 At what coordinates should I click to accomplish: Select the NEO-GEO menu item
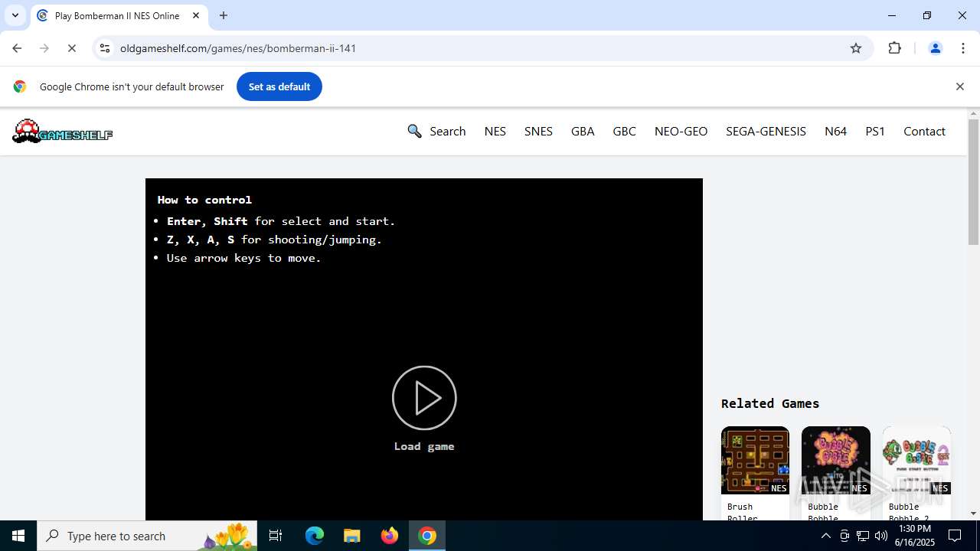click(x=681, y=132)
